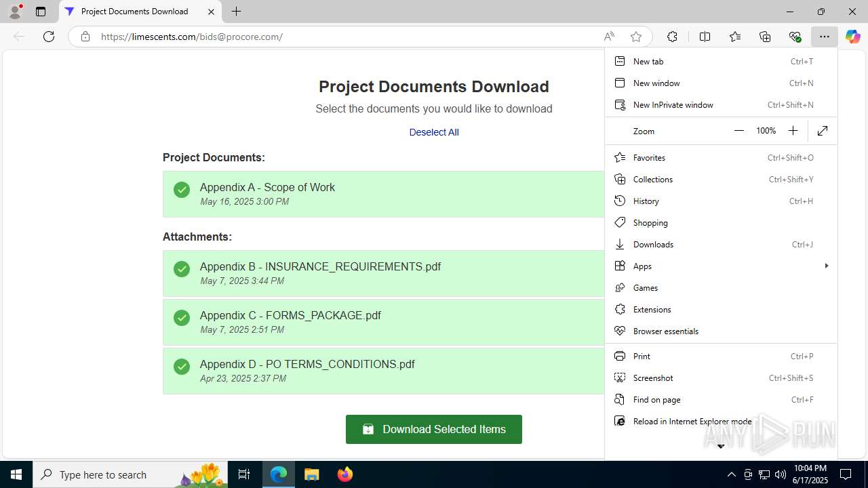Open Microsoft Edge taskbar icon

[x=279, y=474]
